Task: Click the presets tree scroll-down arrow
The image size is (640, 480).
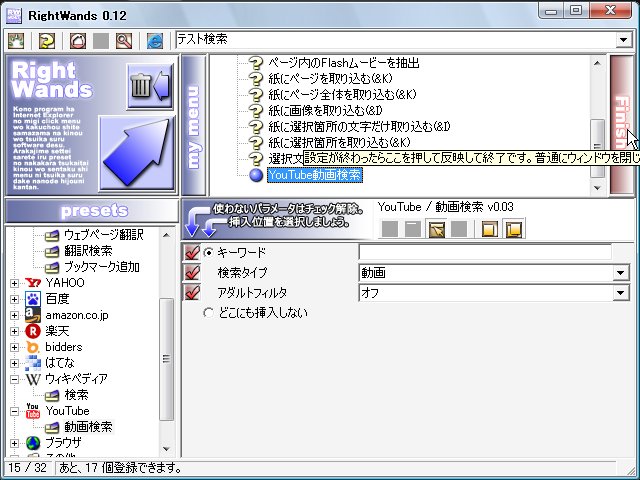Action: tap(166, 449)
